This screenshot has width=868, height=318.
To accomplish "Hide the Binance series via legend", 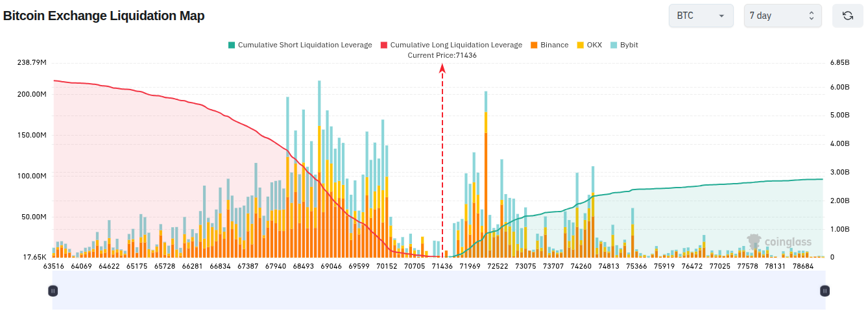I will 549,45.
